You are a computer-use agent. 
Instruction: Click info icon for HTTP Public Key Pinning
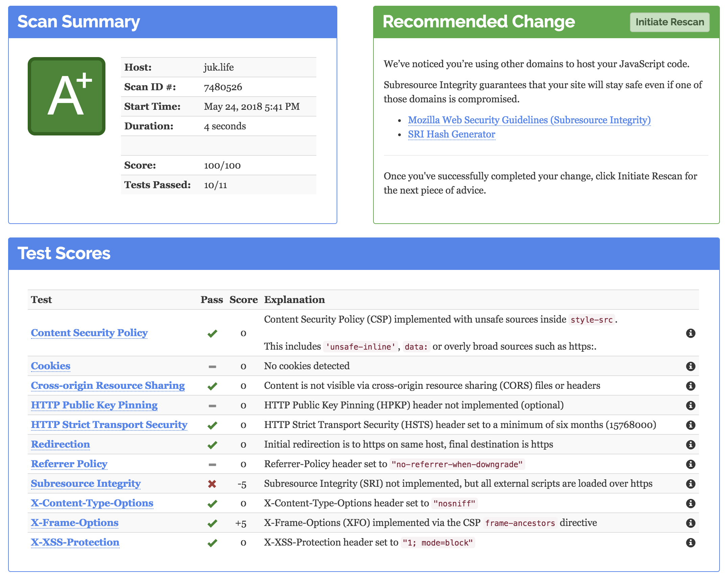pyautogui.click(x=690, y=405)
